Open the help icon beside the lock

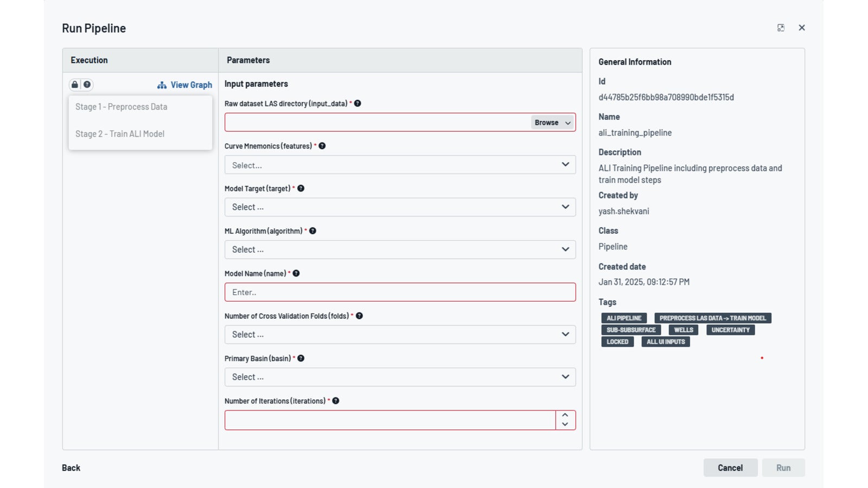87,85
